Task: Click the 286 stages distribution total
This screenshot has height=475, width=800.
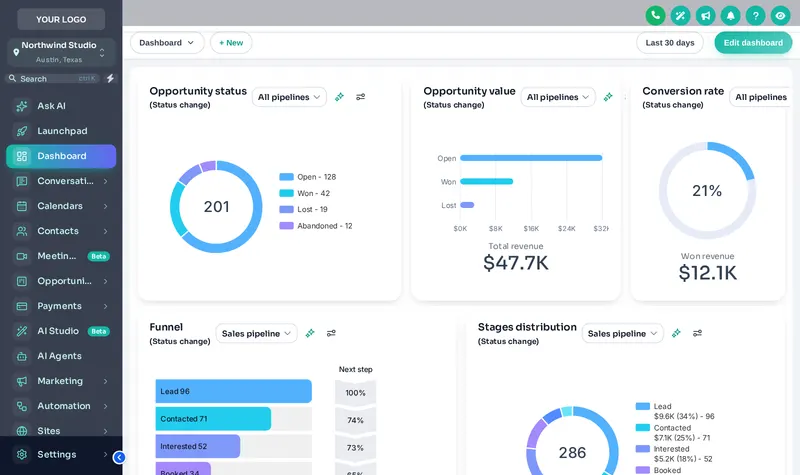Action: [x=572, y=453]
